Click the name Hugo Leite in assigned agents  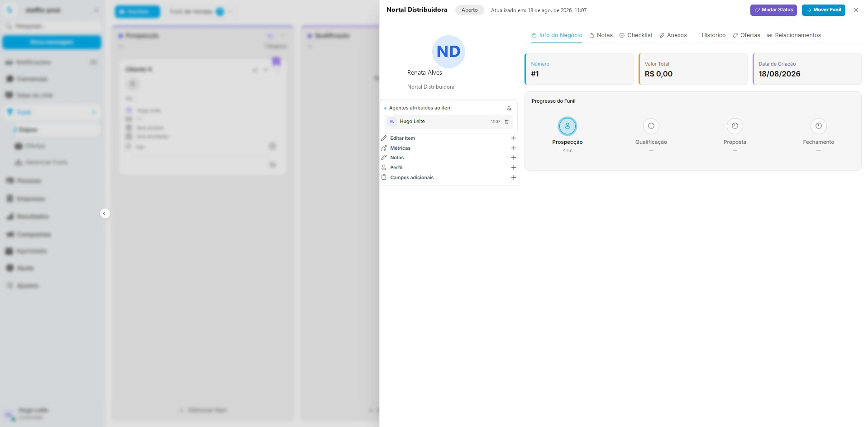412,122
